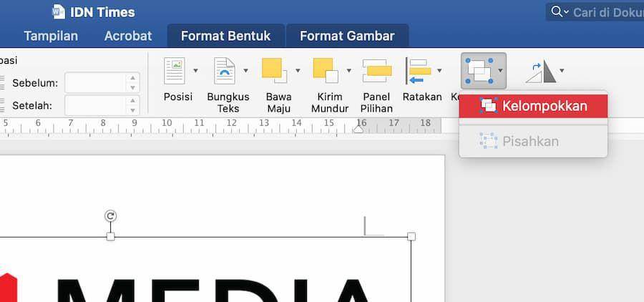Expand the Posisi dropdown arrow

coord(195,71)
